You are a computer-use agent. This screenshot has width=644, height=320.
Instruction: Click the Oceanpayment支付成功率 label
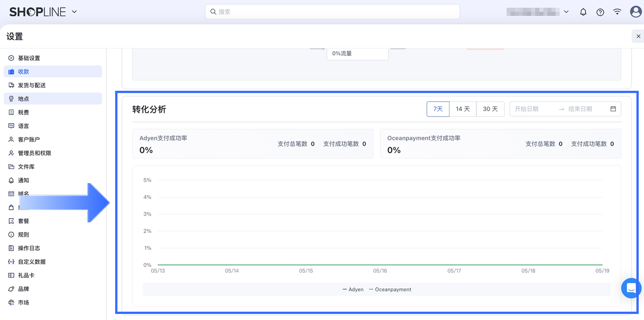[424, 138]
